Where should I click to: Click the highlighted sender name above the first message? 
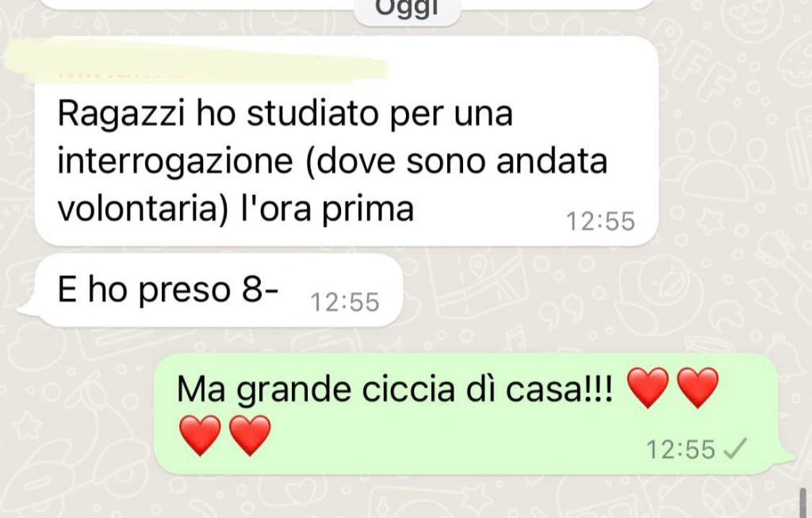197,61
